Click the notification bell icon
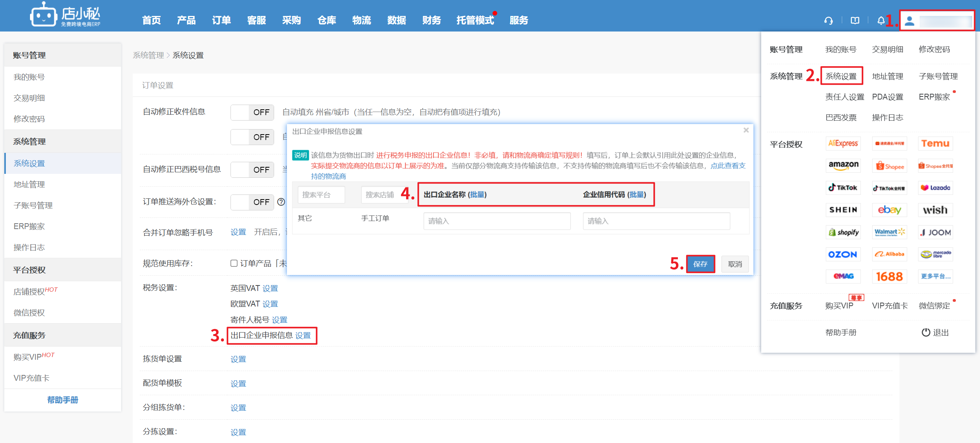980x443 pixels. point(881,21)
